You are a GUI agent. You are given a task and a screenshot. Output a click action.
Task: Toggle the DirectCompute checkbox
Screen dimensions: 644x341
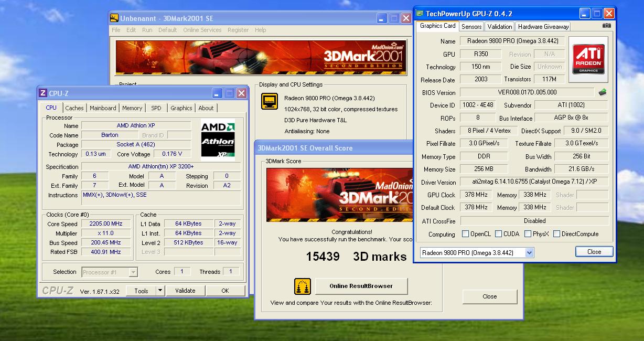[556, 234]
